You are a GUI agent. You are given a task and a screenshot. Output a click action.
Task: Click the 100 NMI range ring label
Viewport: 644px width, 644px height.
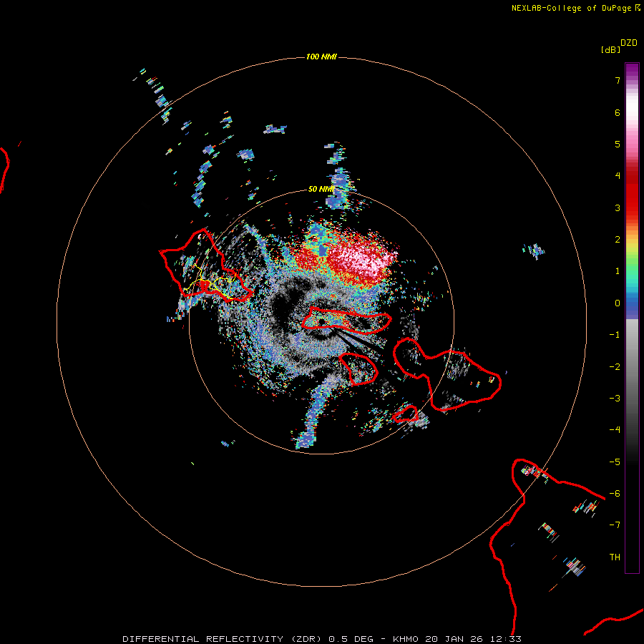point(321,57)
